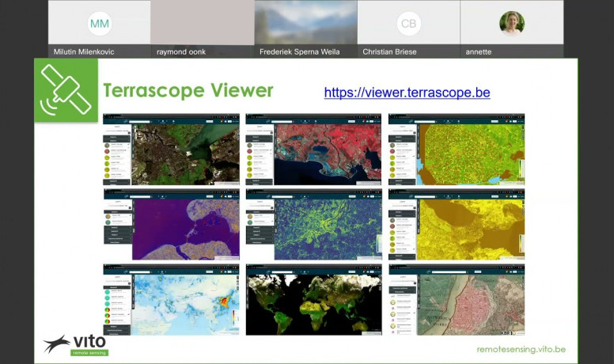
Task: Click Christian Briese name label
Action: [389, 51]
